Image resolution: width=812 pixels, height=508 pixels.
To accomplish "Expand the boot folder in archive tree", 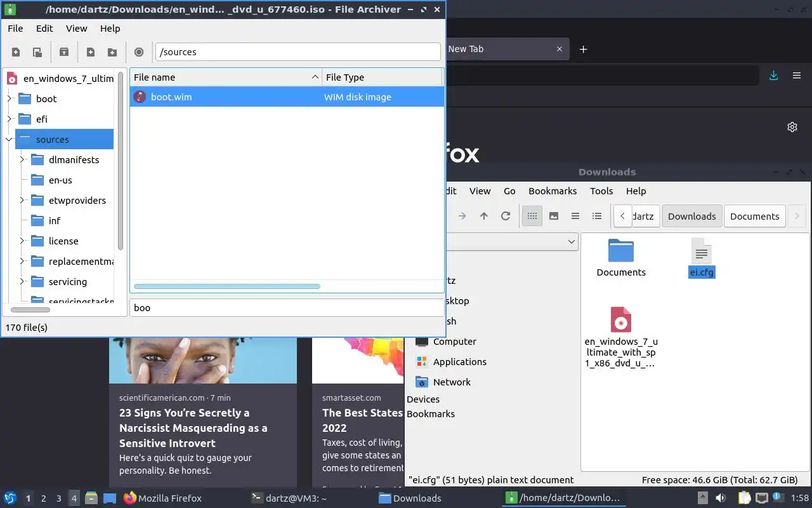I will click(10, 98).
